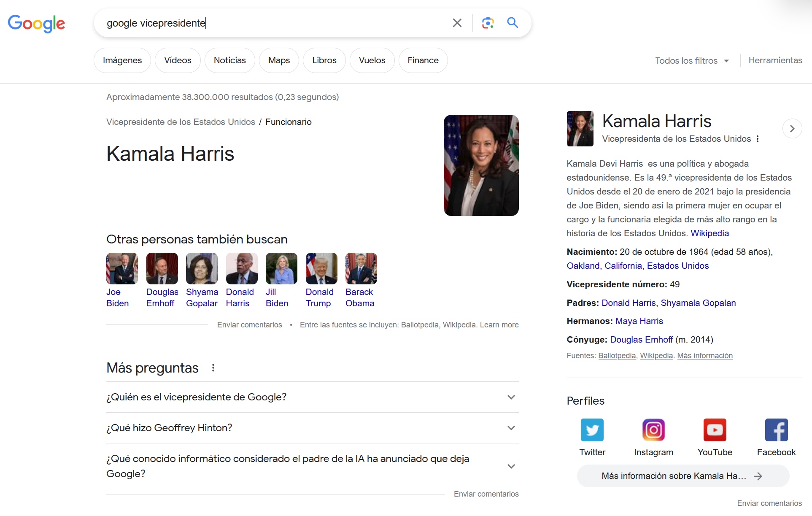The image size is (812, 516).
Task: Click Herramientas button
Action: (x=775, y=60)
